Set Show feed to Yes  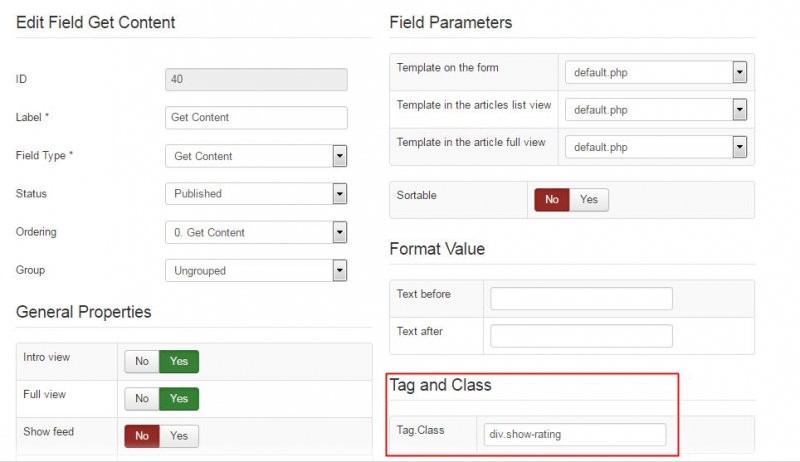pos(179,436)
